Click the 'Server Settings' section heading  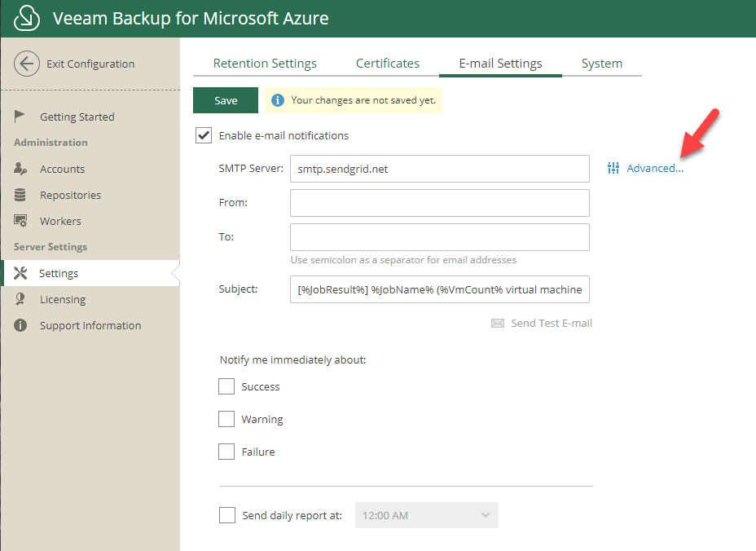[x=51, y=246]
